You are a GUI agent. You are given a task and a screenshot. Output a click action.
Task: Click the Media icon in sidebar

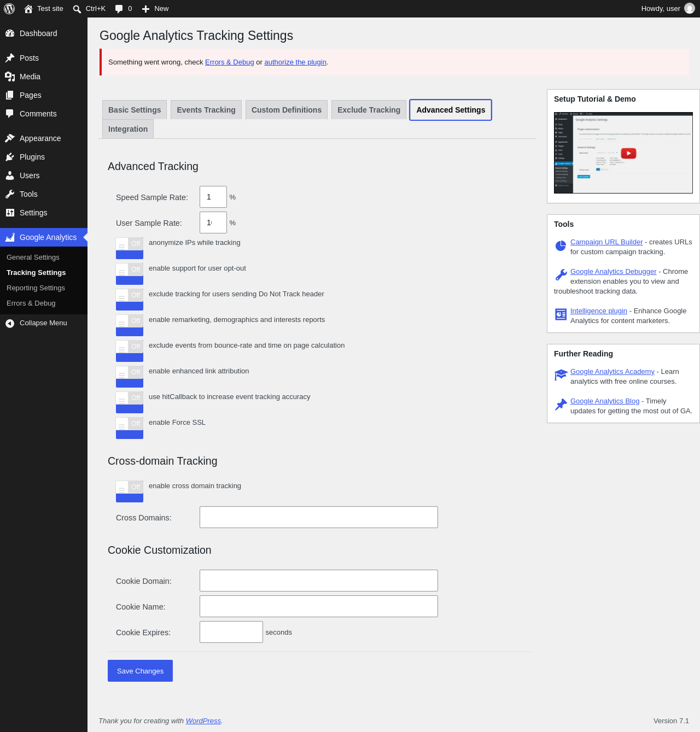point(10,77)
